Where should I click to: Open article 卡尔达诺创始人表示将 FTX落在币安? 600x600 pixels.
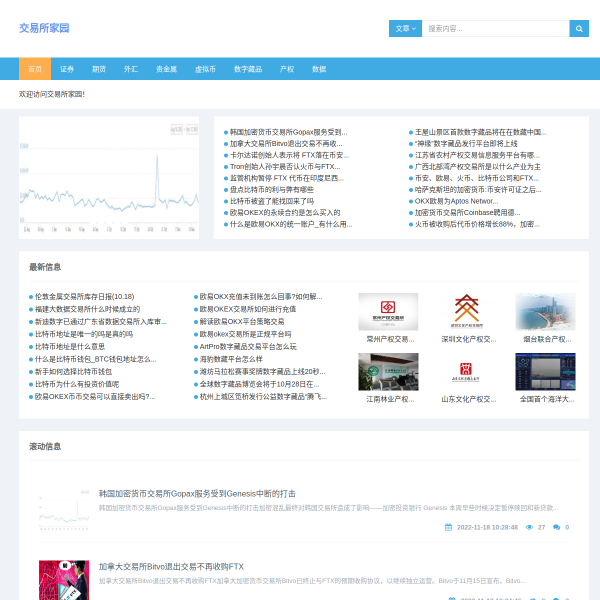click(x=289, y=155)
